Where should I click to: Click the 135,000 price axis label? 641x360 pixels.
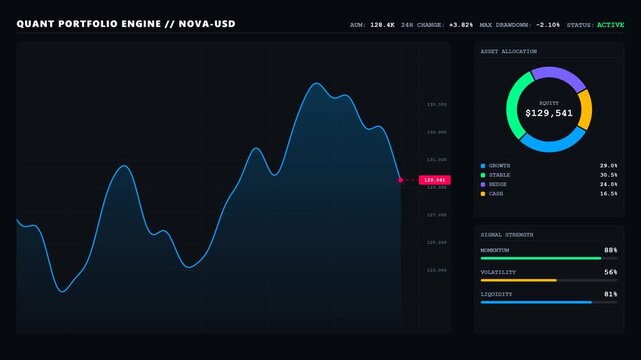pyautogui.click(x=437, y=105)
